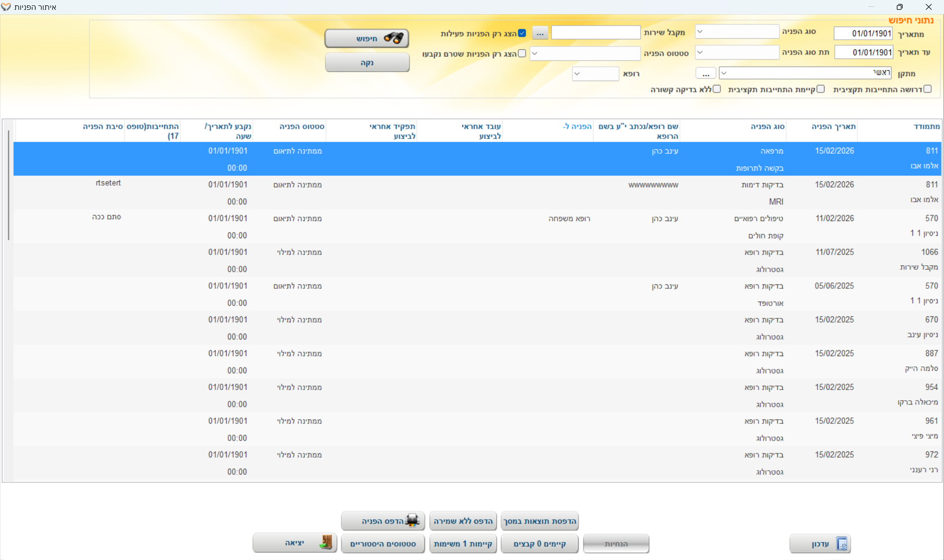Image resolution: width=944 pixels, height=560 pixels.
Task: Click the heart app icon in title bar
Action: pyautogui.click(x=6, y=7)
